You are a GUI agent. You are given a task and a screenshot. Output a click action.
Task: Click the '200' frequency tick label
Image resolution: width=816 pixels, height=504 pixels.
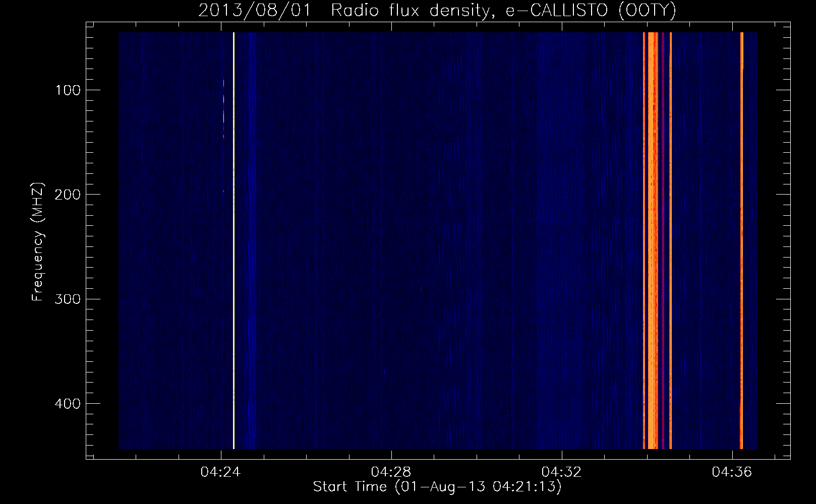click(x=68, y=195)
